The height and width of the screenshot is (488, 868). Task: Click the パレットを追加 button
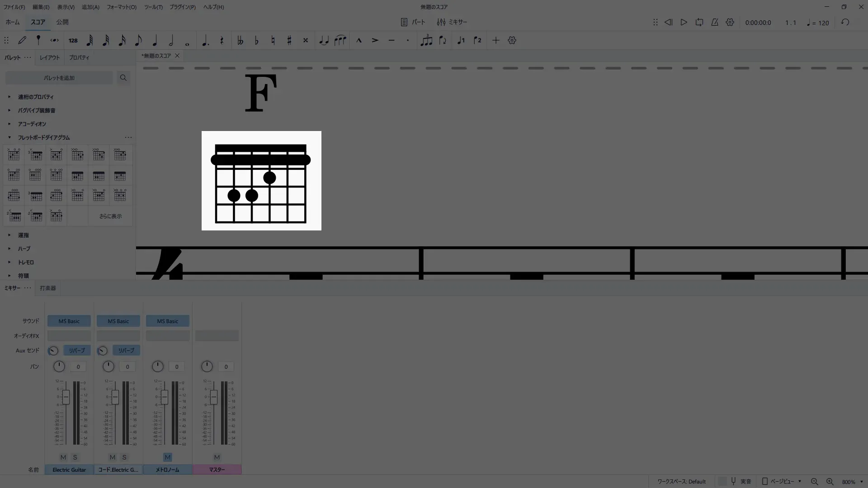(x=59, y=78)
